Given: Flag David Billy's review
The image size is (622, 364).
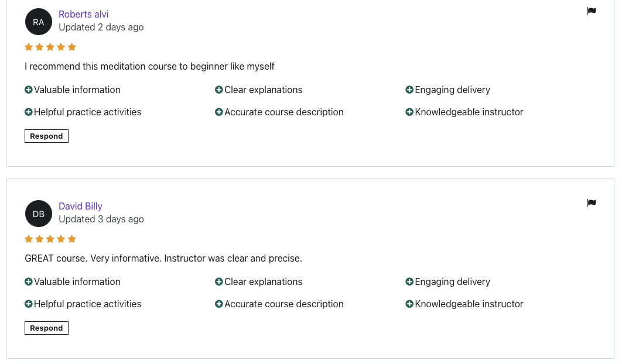Looking at the screenshot, I should pos(591,203).
